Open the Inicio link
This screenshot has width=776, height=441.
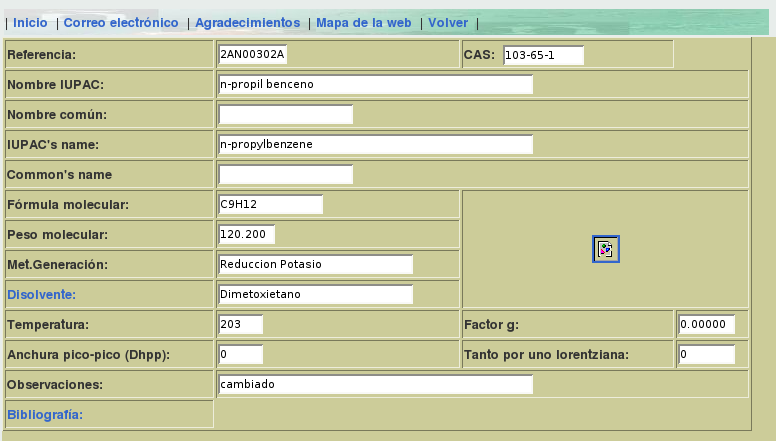(30, 22)
